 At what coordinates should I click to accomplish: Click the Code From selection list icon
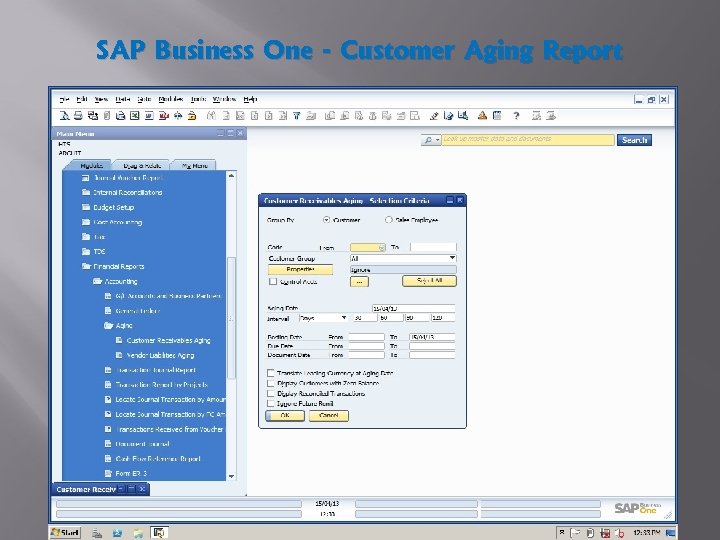tap(381, 248)
